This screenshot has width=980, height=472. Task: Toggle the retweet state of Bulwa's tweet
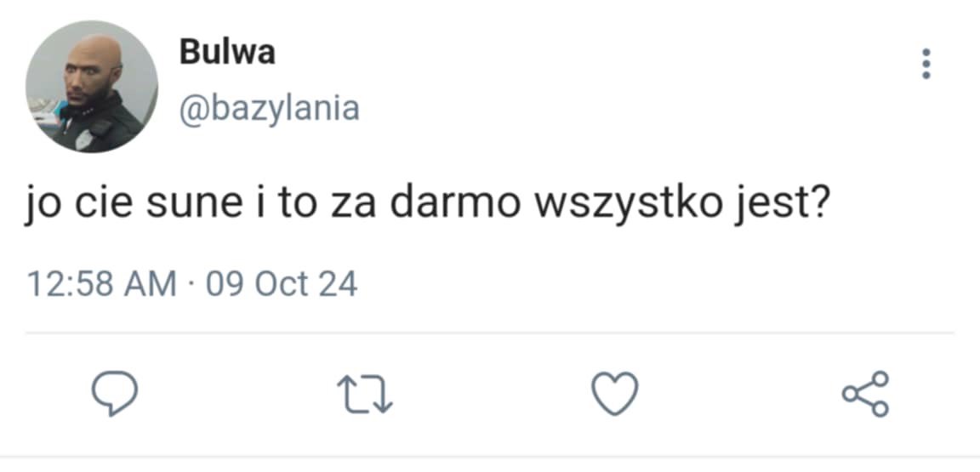(x=365, y=393)
